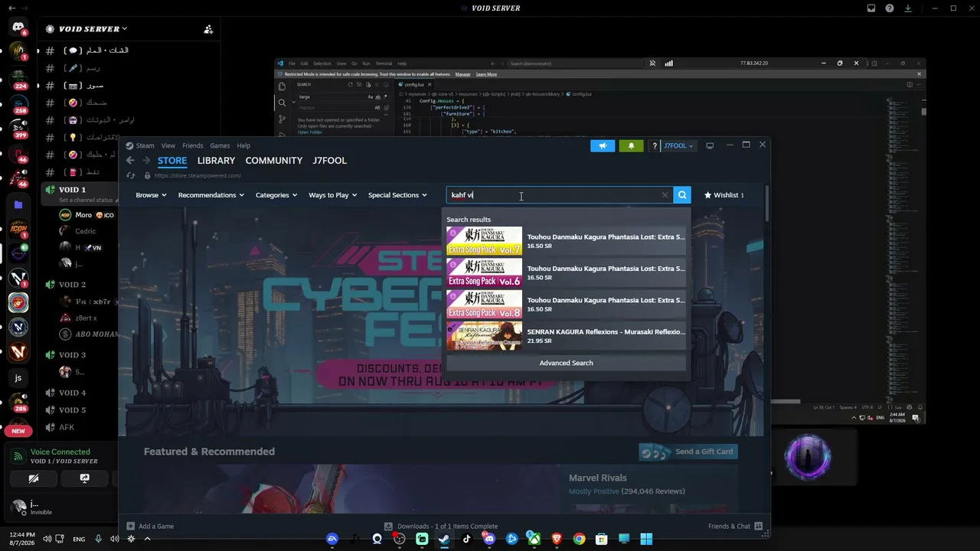
Task: Open Google Chrome from the taskbar
Action: click(x=580, y=539)
